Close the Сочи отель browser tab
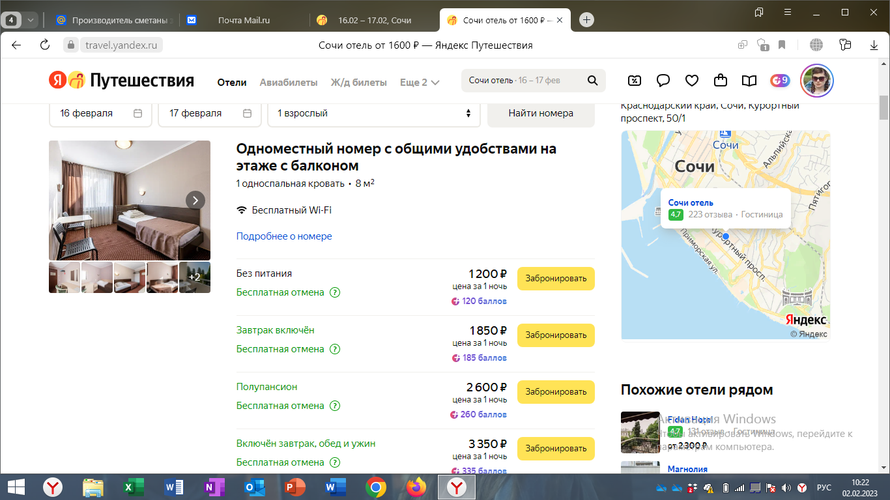The image size is (890, 500). coord(560,20)
